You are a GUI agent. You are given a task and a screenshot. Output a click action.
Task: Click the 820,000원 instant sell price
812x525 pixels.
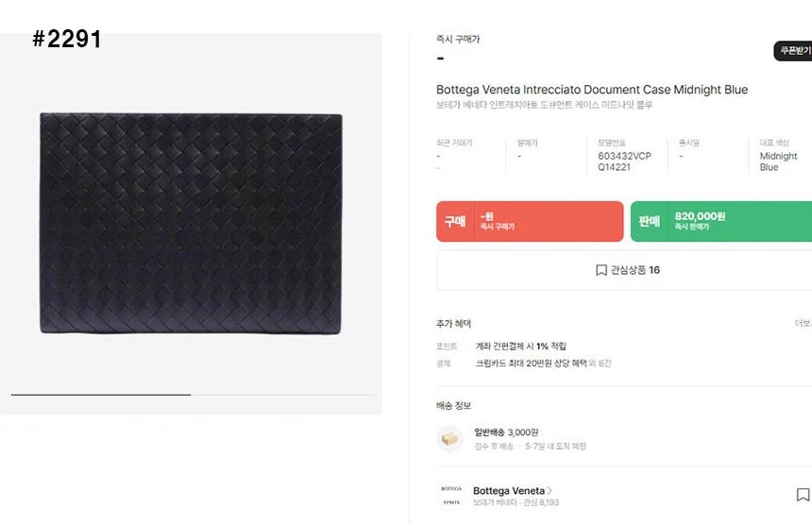point(700,216)
